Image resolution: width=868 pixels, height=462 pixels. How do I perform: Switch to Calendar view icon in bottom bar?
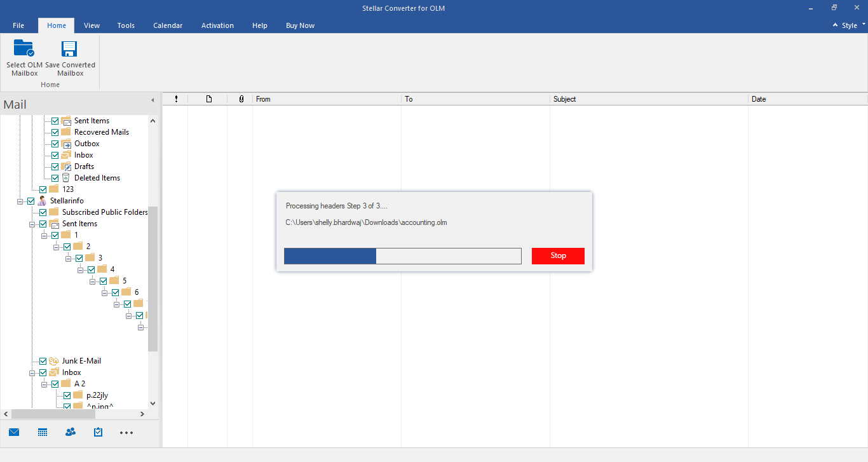[x=43, y=432]
